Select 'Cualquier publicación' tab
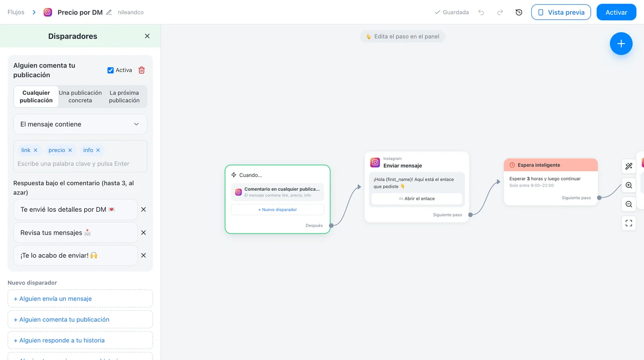 point(36,96)
